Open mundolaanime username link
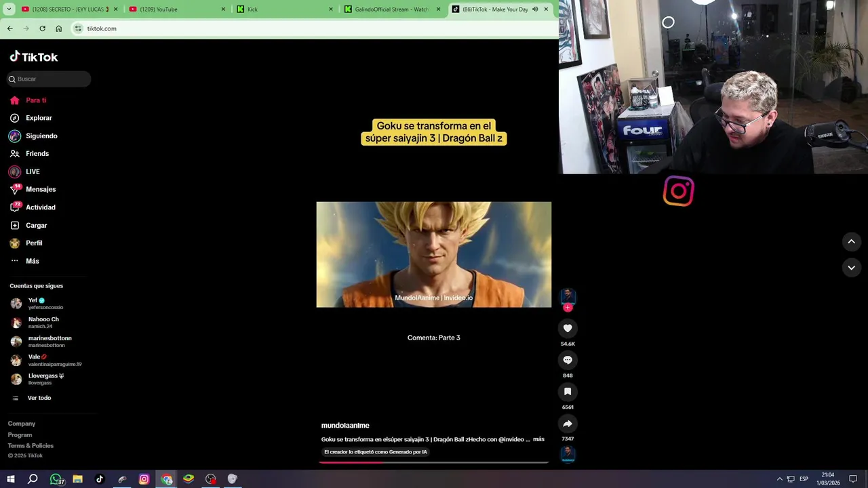Viewport: 868px width, 488px height. click(x=345, y=426)
